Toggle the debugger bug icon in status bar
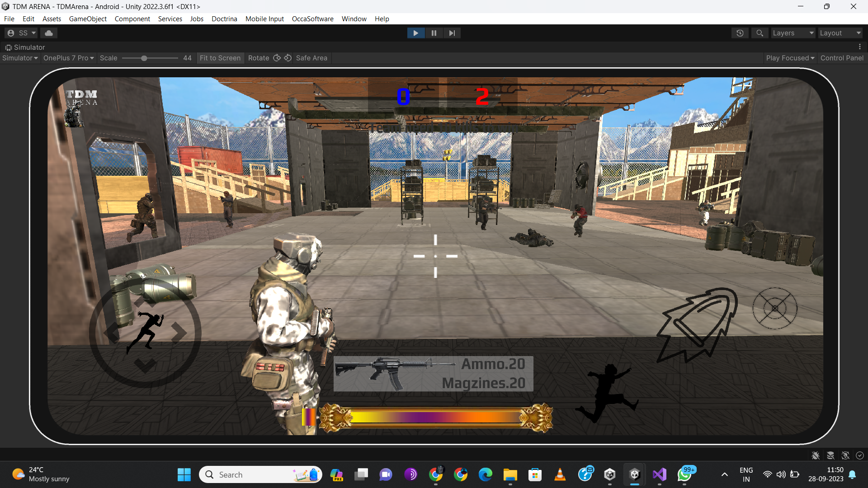This screenshot has width=868, height=488. [x=816, y=455]
